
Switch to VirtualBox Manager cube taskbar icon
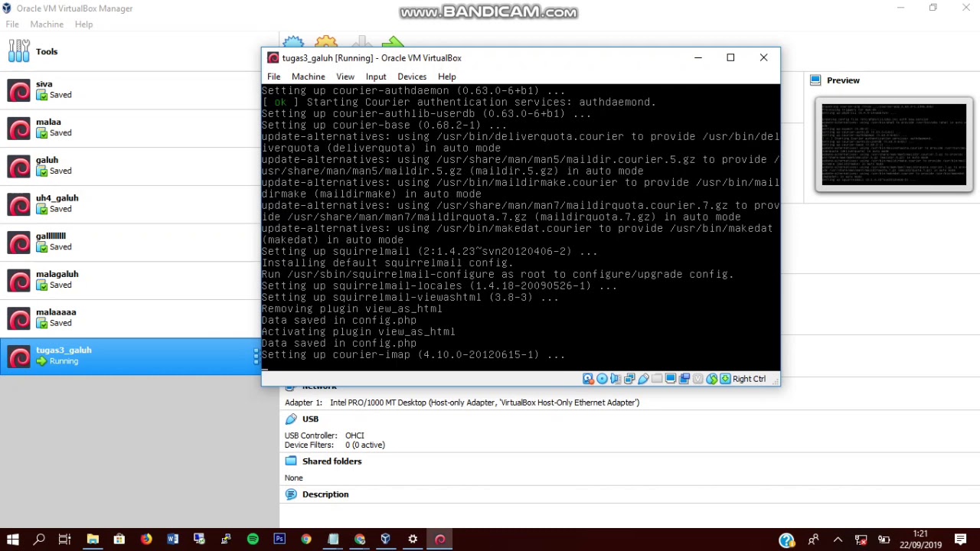(x=386, y=540)
